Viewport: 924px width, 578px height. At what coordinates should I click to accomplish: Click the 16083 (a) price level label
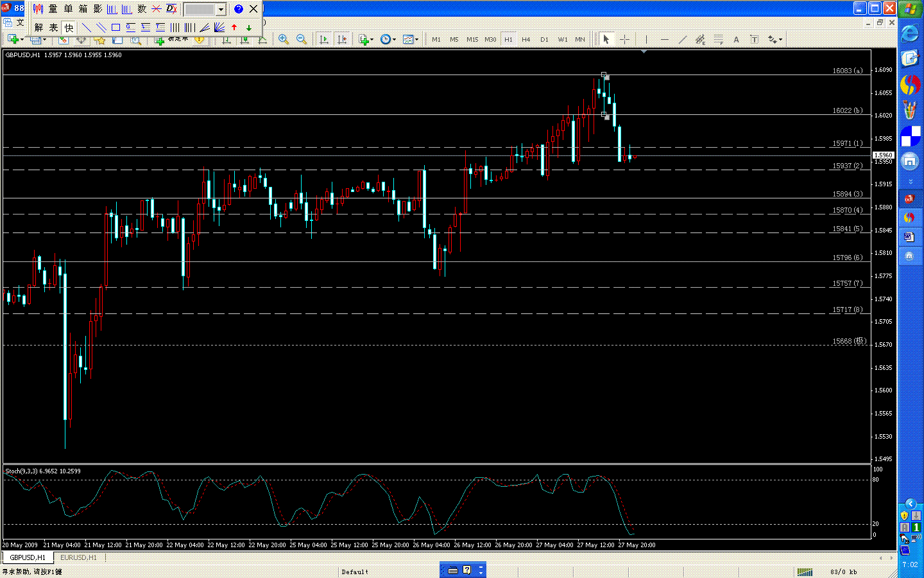point(848,71)
